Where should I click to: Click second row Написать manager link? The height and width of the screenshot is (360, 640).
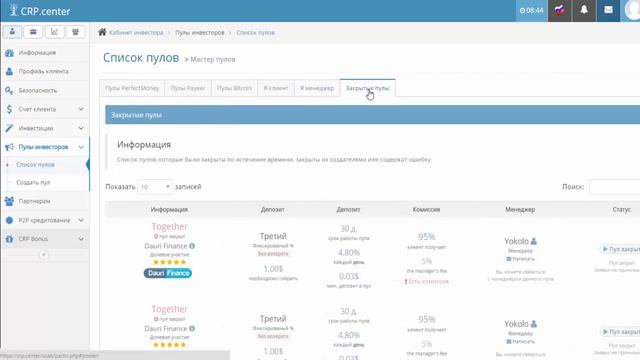520,341
